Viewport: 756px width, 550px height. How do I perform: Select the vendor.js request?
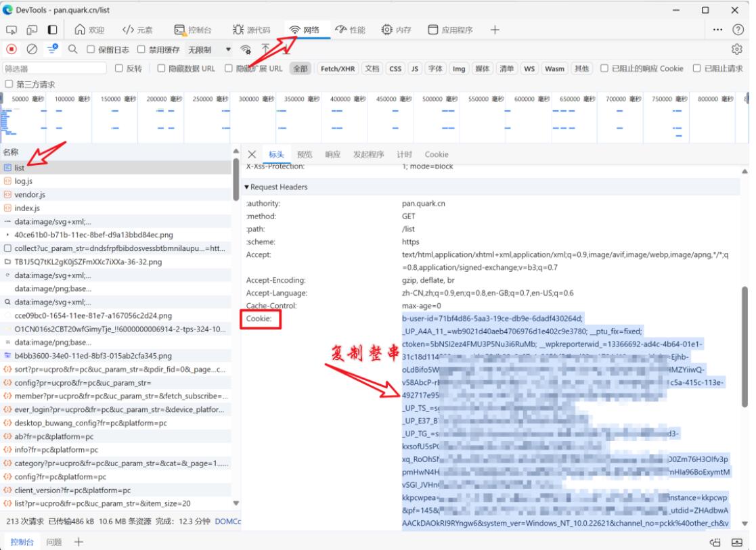click(116, 195)
